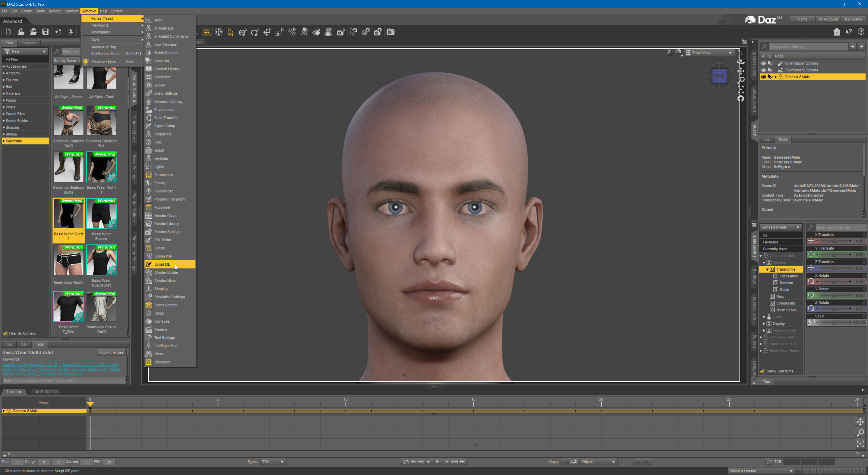Click the Apply Changes button

click(x=111, y=352)
